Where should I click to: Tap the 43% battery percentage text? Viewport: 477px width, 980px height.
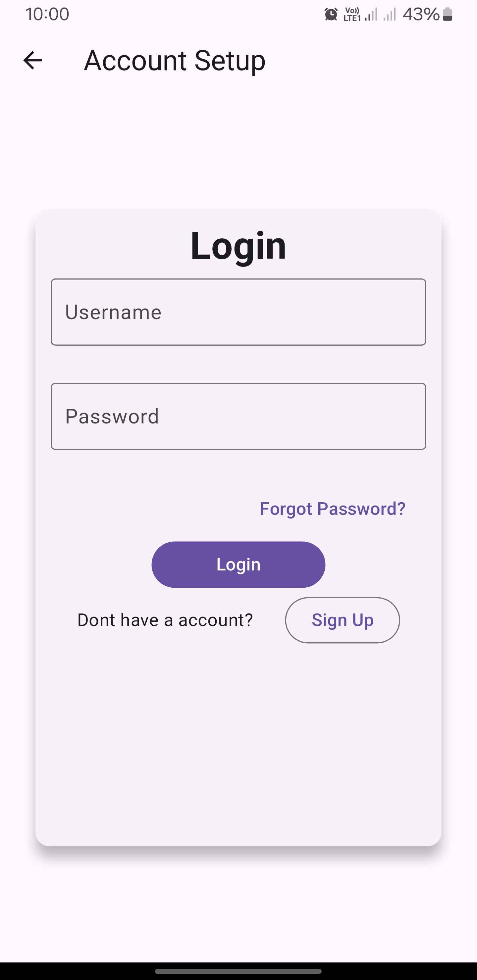(421, 15)
